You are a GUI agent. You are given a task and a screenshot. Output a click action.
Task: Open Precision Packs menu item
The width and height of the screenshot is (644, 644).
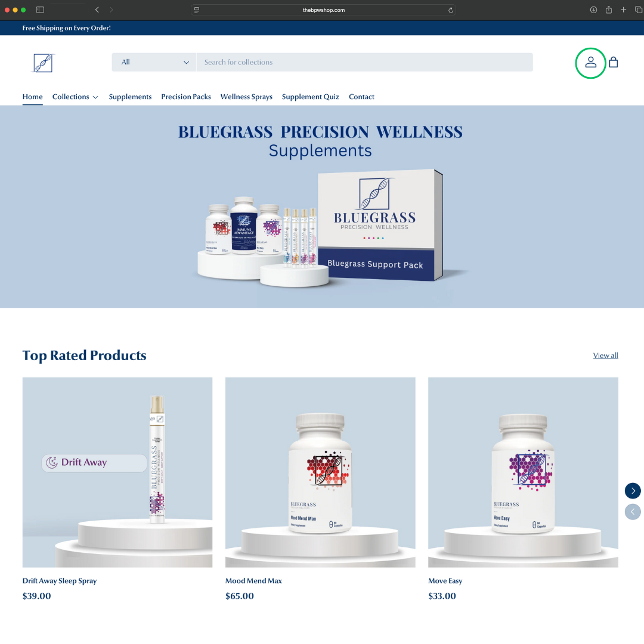tap(186, 97)
